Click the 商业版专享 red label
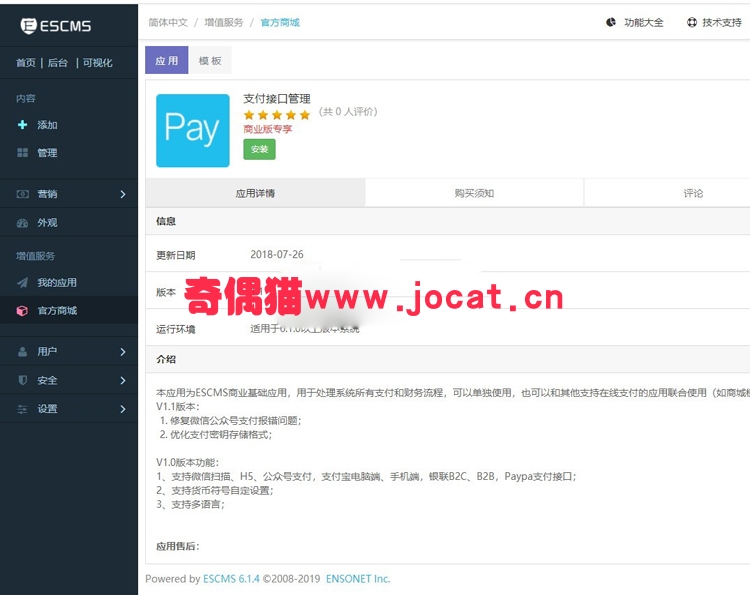Image resolution: width=750 pixels, height=595 pixels. (267, 129)
